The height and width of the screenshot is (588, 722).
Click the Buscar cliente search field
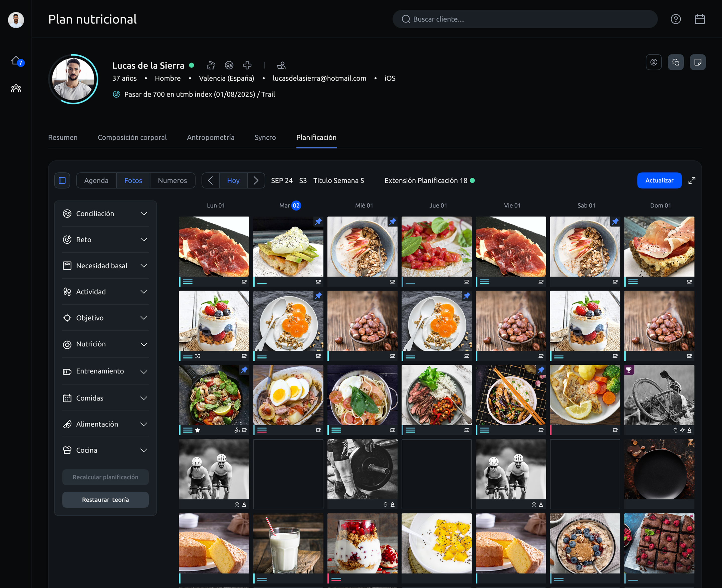pos(525,19)
